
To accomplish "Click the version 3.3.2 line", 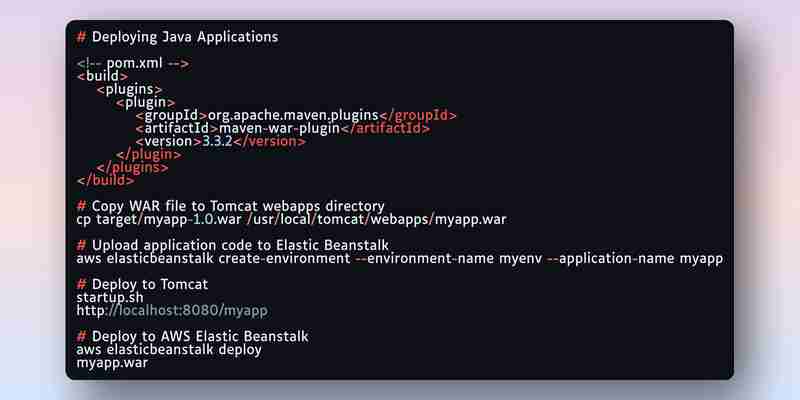I will [x=220, y=141].
